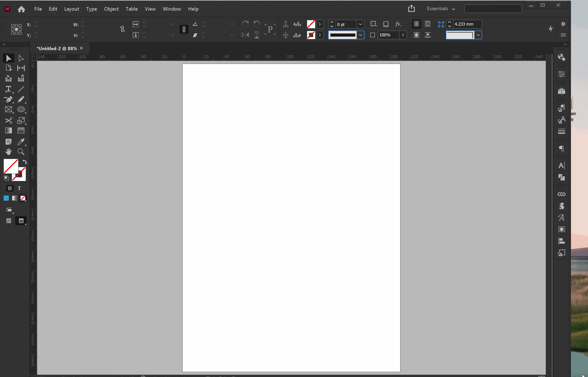The image size is (588, 377).
Task: Click the Apply Color blue swatch
Action: (6, 198)
